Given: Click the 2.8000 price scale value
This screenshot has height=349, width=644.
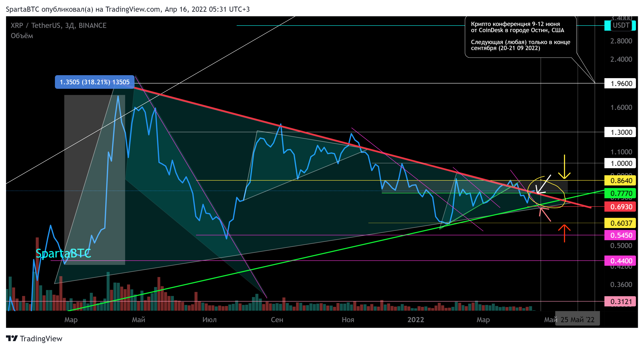Looking at the screenshot, I should pos(621,41).
